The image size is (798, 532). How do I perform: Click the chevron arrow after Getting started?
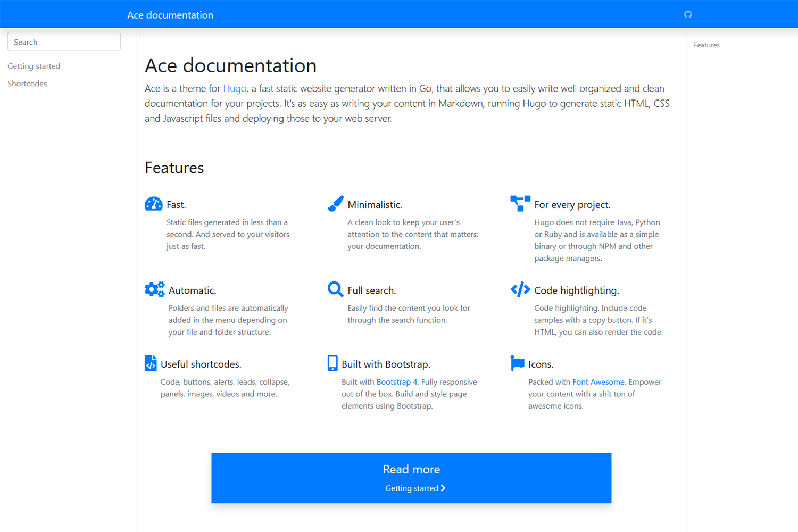[x=443, y=488]
